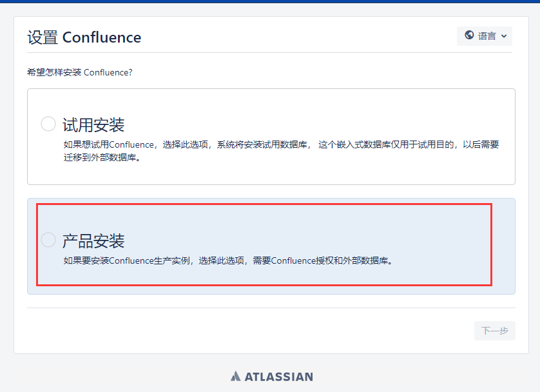
Task: Click the 设置 Confluence page title
Action: 84,37
